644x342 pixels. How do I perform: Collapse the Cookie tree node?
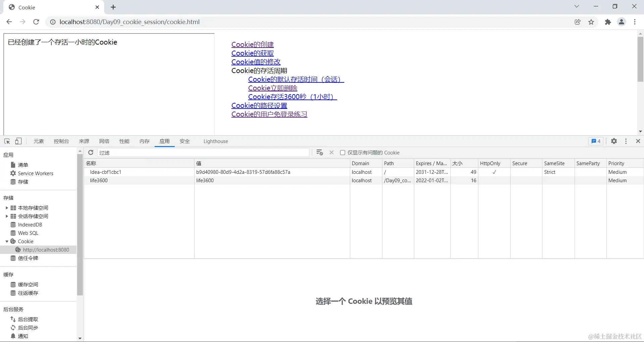7,241
